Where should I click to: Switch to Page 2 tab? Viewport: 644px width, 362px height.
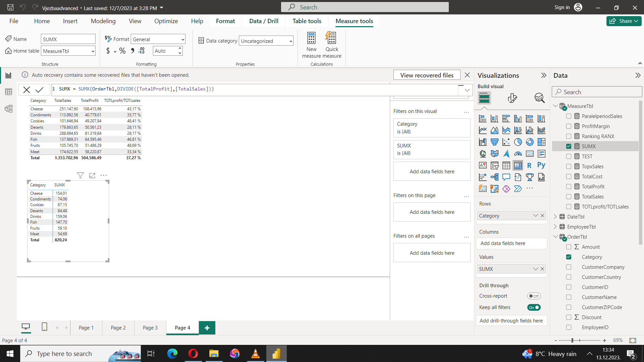[118, 328]
